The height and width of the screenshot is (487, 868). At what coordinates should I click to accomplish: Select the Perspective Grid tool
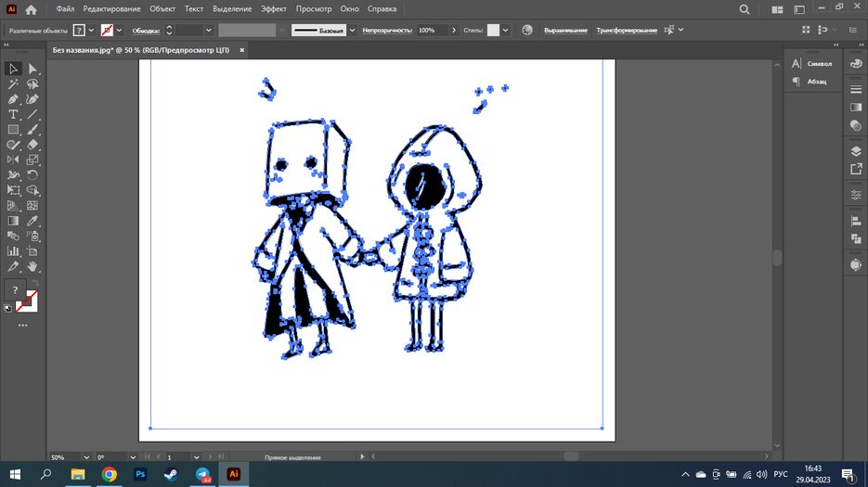(13, 206)
